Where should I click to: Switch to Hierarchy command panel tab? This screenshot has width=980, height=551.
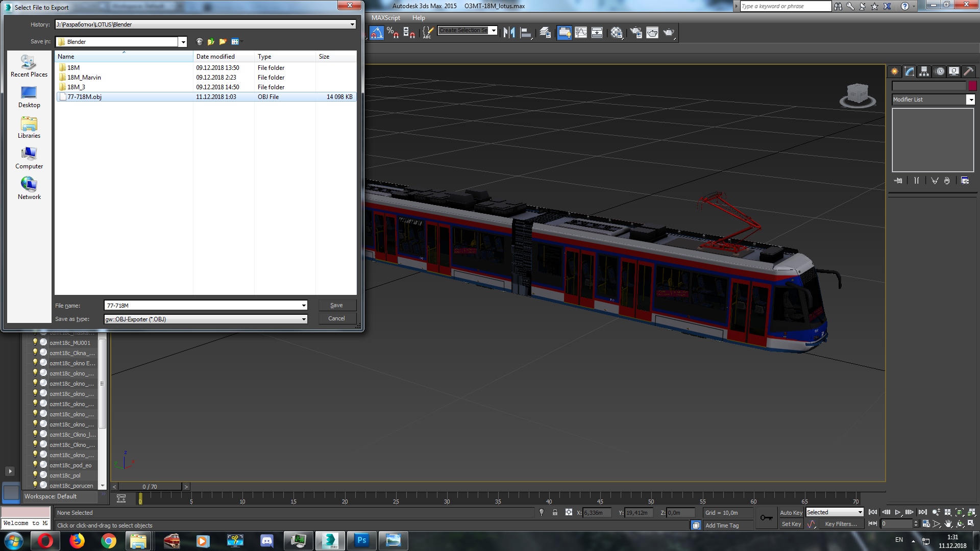[x=924, y=71]
